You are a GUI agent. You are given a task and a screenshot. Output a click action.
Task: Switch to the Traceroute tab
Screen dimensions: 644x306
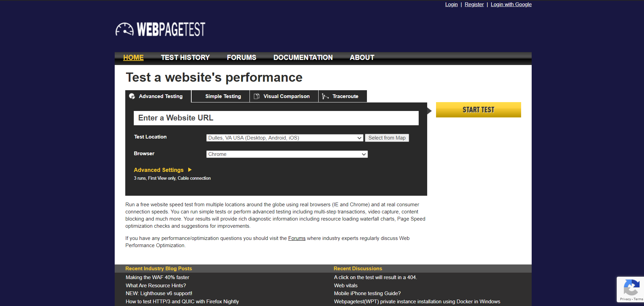pyautogui.click(x=343, y=96)
